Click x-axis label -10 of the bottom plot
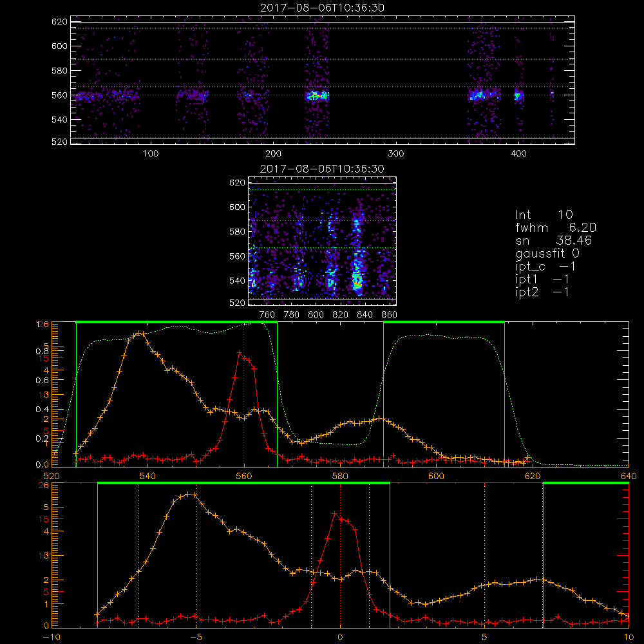The image size is (644, 644). [52, 638]
